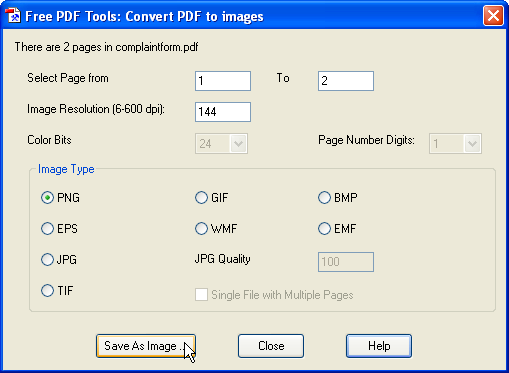Image resolution: width=509 pixels, height=373 pixels.
Task: Choose BMP as image type
Action: pos(324,198)
